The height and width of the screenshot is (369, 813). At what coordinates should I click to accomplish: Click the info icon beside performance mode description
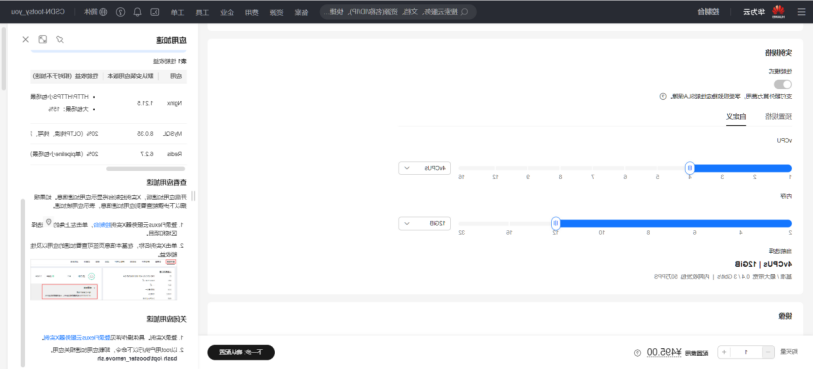(x=663, y=96)
